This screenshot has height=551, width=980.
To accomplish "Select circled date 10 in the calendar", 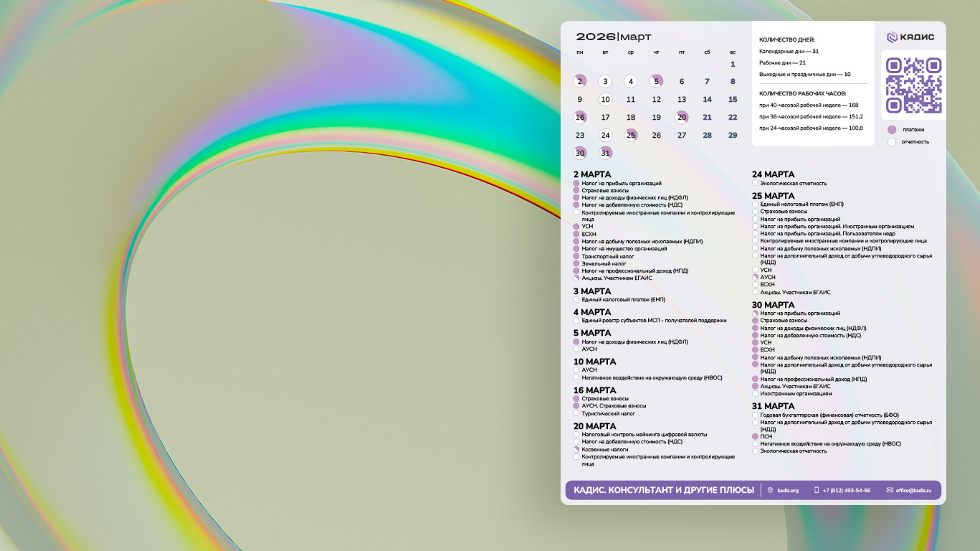I will 606,100.
